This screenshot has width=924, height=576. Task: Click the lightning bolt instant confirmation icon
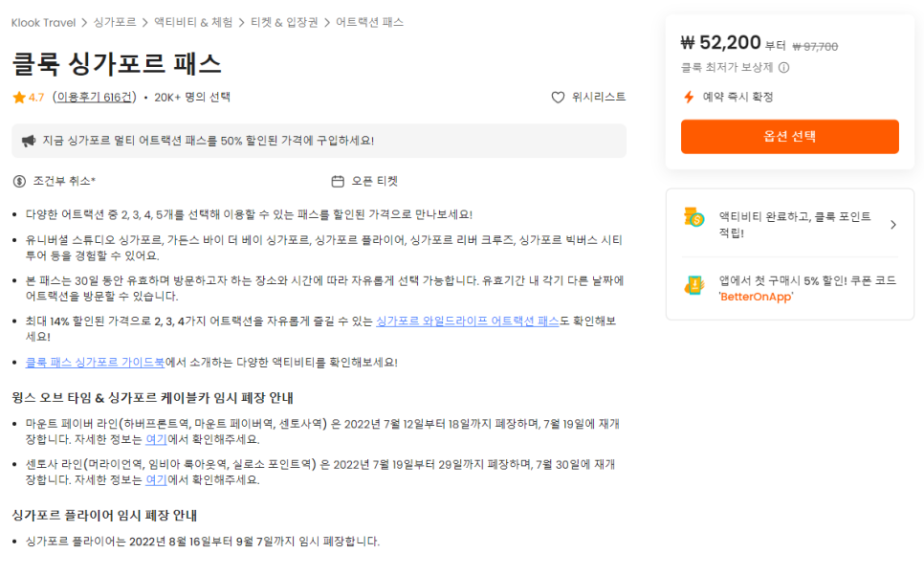(x=689, y=98)
